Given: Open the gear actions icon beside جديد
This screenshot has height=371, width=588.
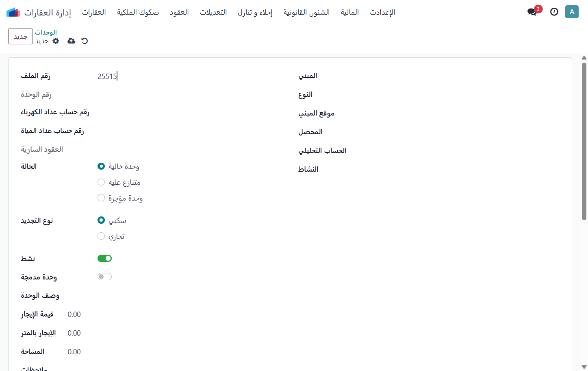Looking at the screenshot, I should (x=56, y=41).
